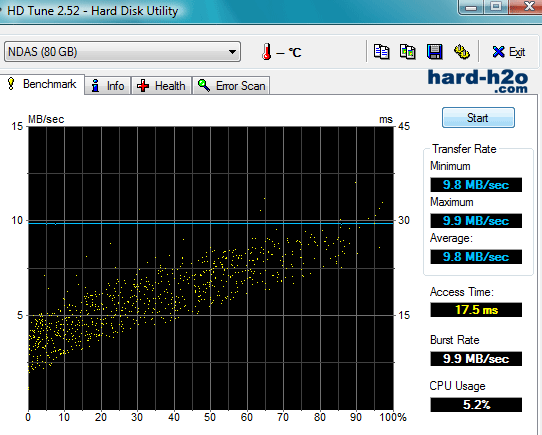This screenshot has height=435, width=542.
Task: Click the floppy disk save icon
Action: [434, 52]
